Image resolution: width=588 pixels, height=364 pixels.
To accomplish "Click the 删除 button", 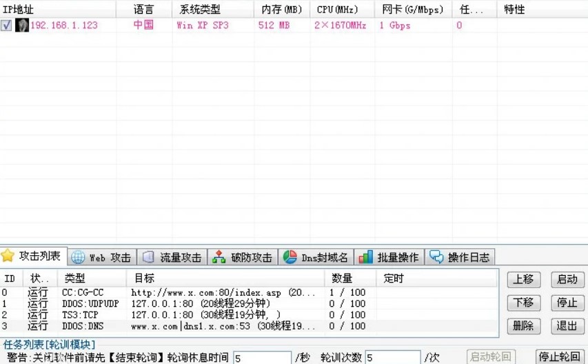I will [523, 326].
